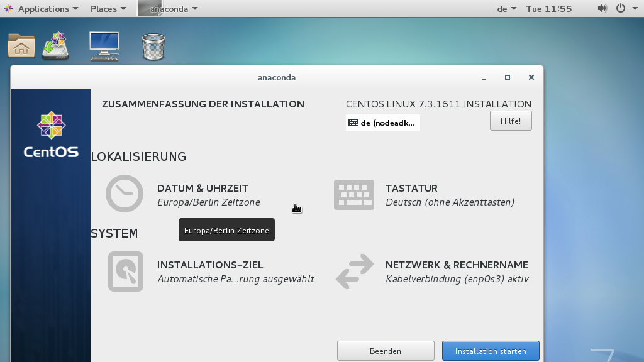Click Installation starten button
644x362 pixels.
pos(491,351)
